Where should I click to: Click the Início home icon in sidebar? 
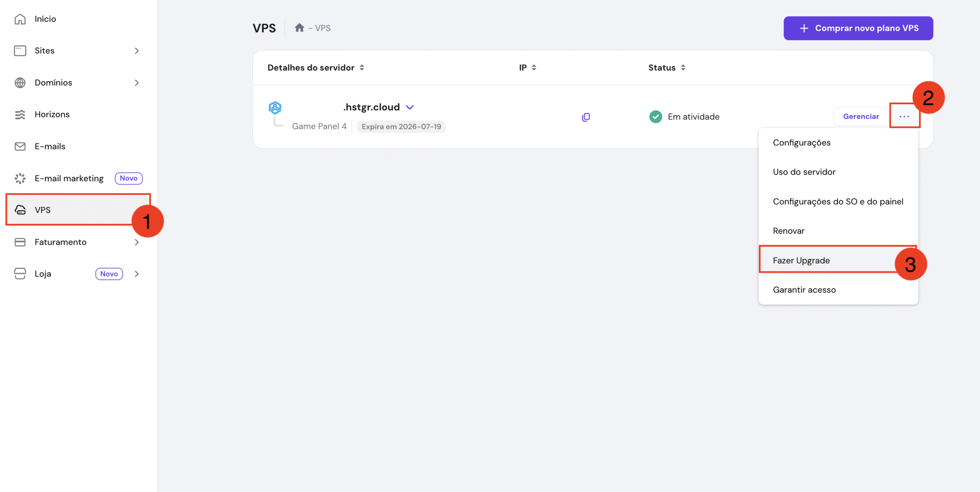[x=20, y=19]
